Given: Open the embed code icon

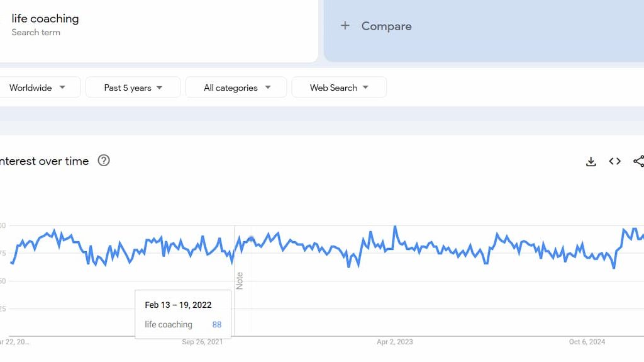Looking at the screenshot, I should (x=615, y=161).
